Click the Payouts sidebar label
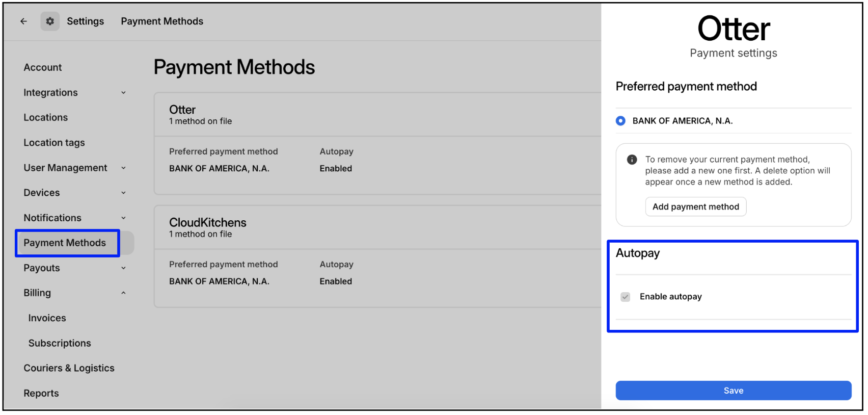The width and height of the screenshot is (868, 415). (x=42, y=268)
